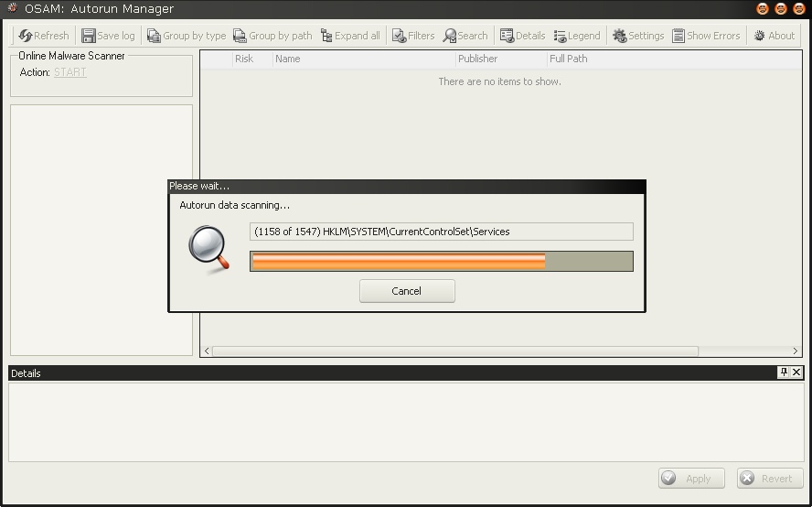This screenshot has width=812, height=507.
Task: Select Group by type in toolbar
Action: tap(187, 36)
